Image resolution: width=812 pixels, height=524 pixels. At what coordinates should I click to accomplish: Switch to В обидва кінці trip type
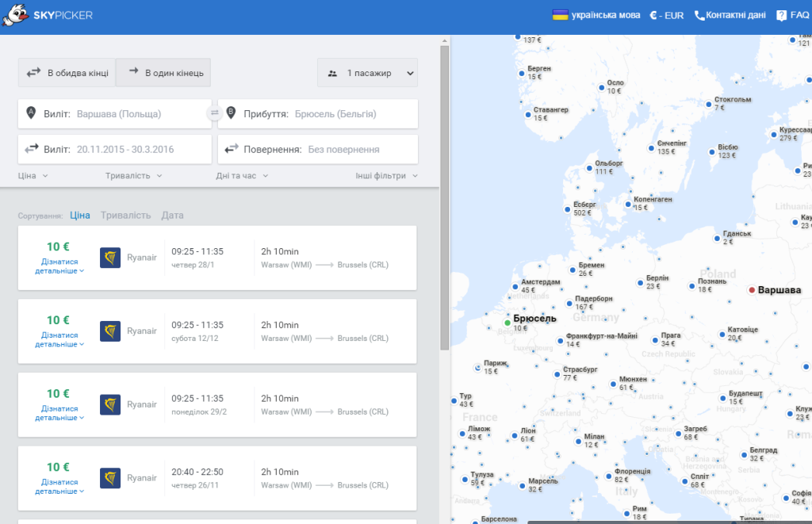coord(67,72)
